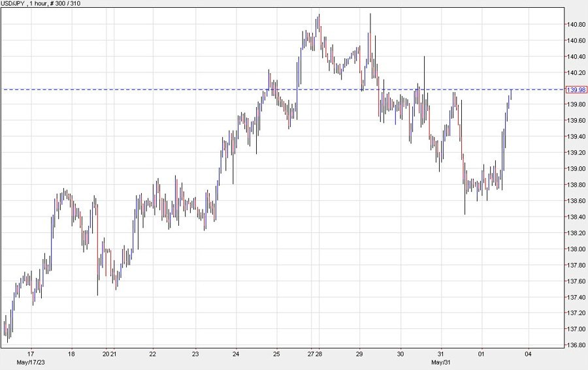Select the 29 date marker on time axis
The height and width of the screenshot is (370, 588).
click(x=359, y=354)
